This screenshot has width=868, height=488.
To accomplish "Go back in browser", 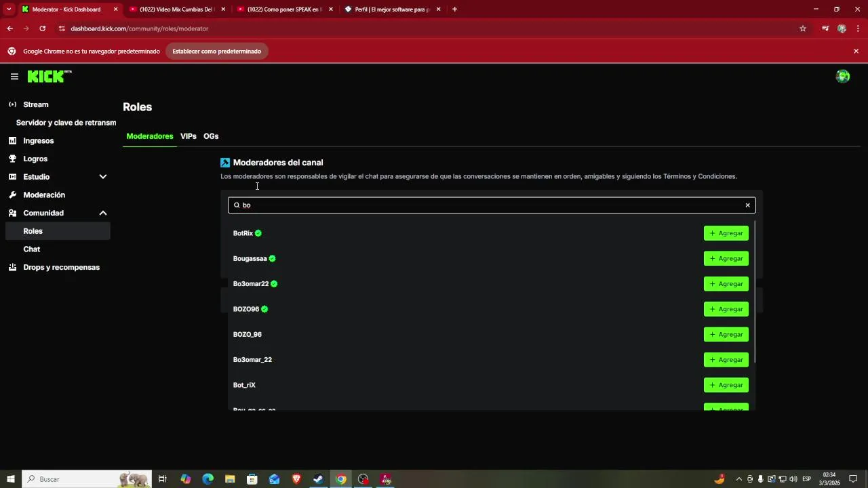I will (9, 28).
